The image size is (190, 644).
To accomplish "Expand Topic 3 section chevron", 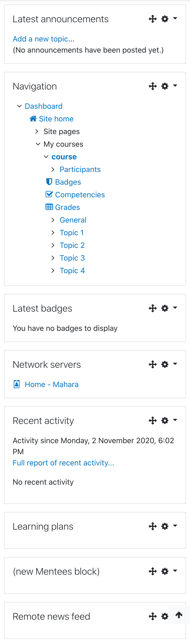I will click(53, 258).
